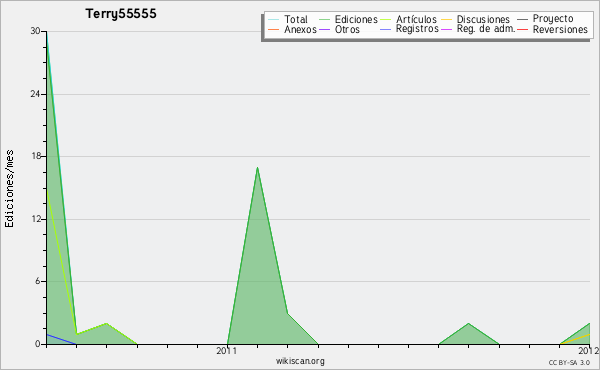Click the Total legend entry
The width and height of the screenshot is (600, 370).
click(x=288, y=19)
